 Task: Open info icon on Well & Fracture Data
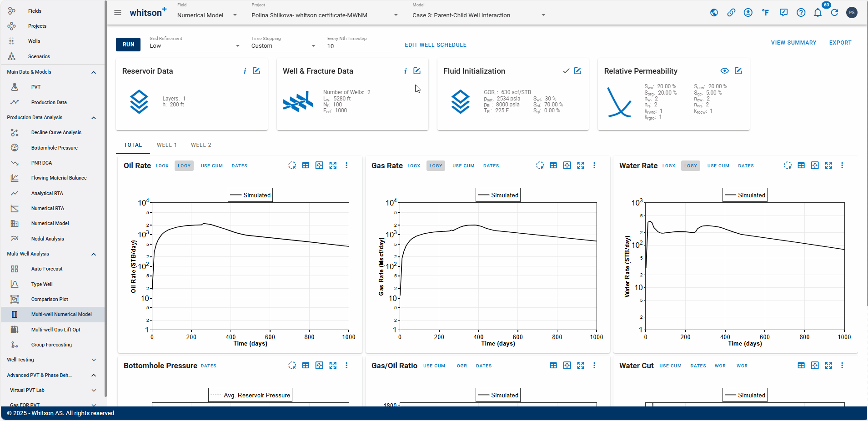(x=405, y=71)
